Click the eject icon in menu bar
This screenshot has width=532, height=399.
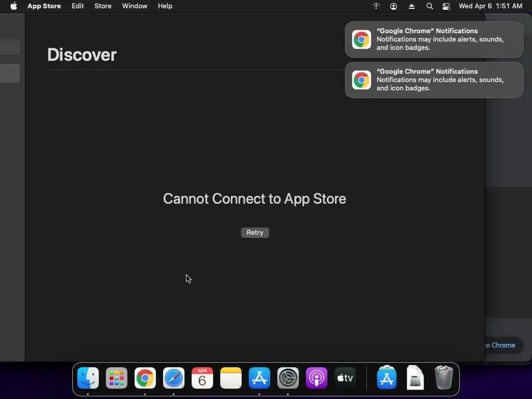411,6
